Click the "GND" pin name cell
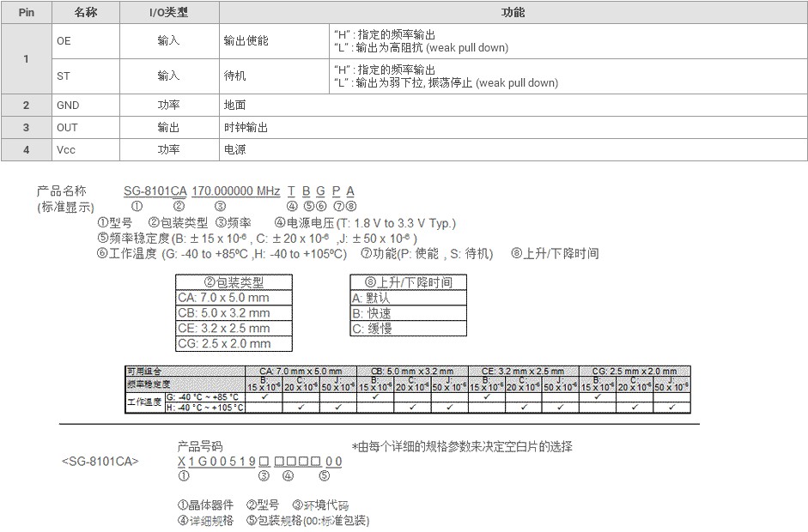 tap(86, 105)
